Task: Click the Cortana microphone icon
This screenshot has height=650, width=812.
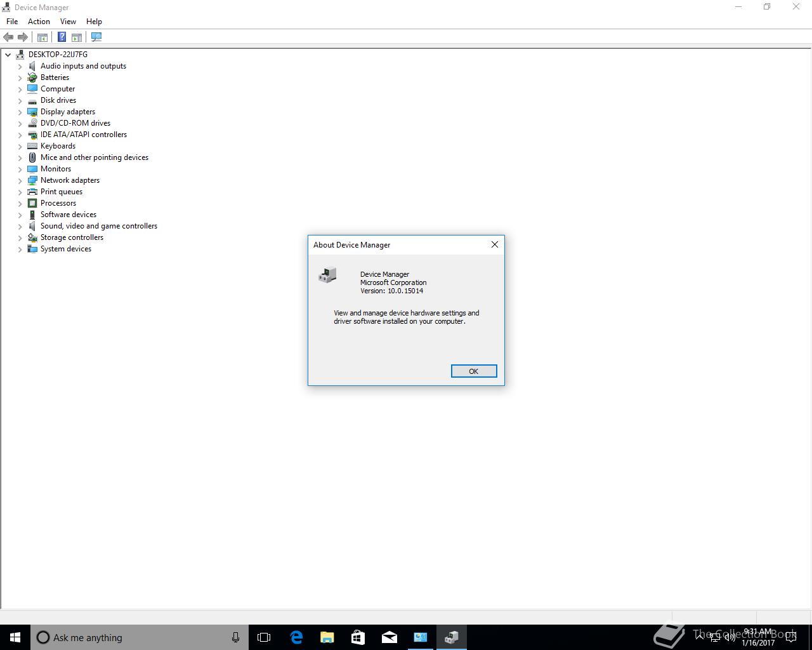Action: point(235,637)
